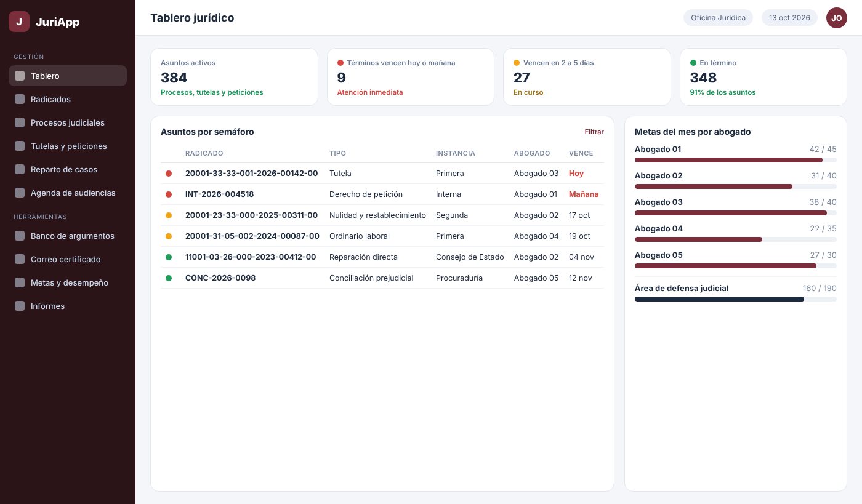The height and width of the screenshot is (504, 862).
Task: Open Agenda de audiencias
Action: [x=68, y=193]
